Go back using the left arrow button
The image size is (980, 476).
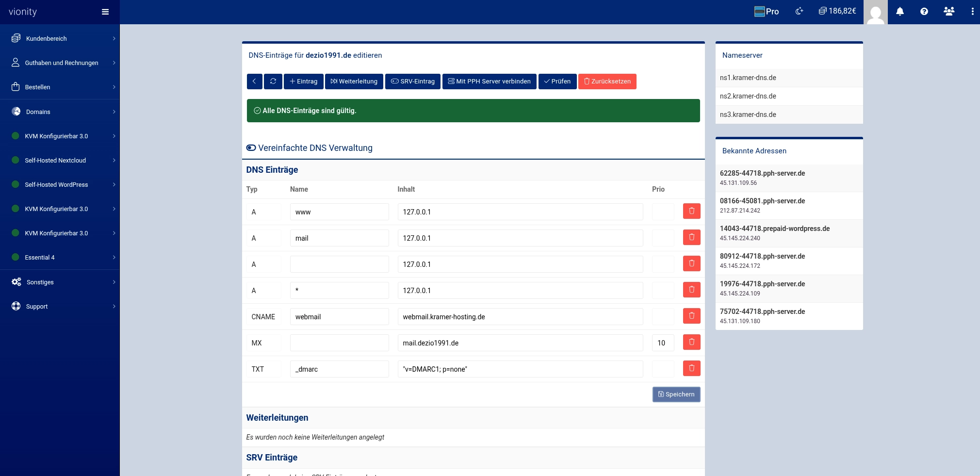pos(254,82)
